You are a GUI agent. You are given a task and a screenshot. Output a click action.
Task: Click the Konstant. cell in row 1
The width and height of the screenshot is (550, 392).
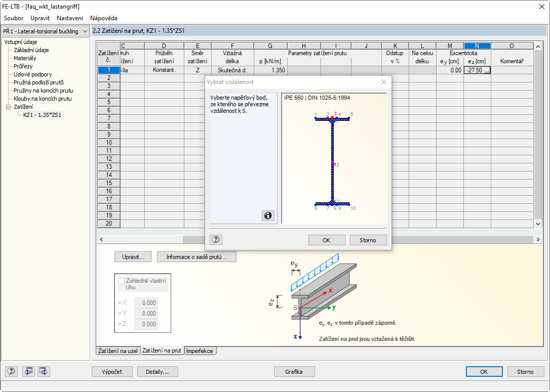(x=164, y=70)
